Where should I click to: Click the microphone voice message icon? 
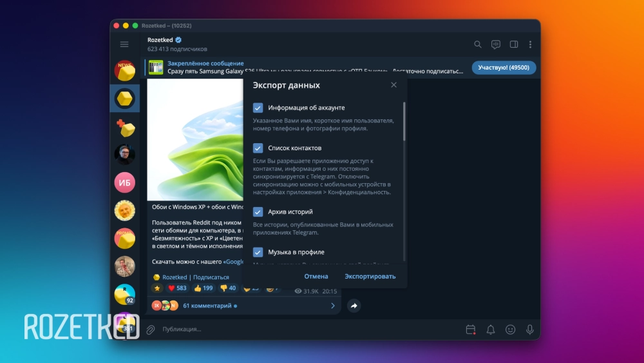pos(529,329)
